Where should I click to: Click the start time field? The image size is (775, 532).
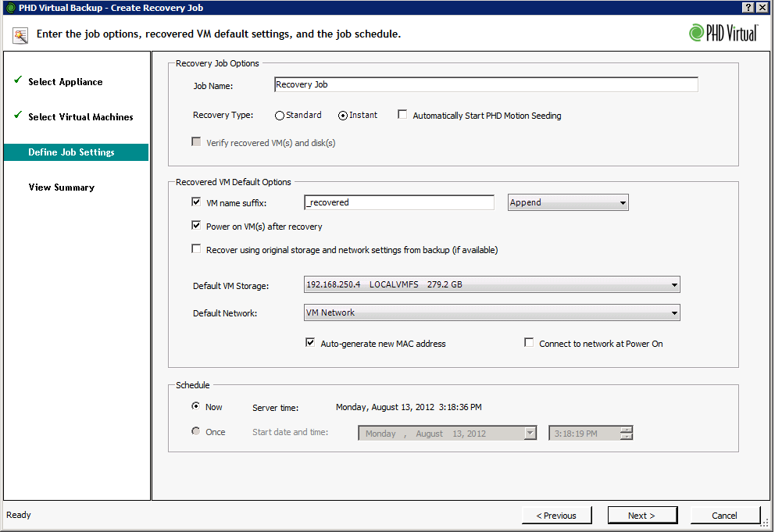584,433
